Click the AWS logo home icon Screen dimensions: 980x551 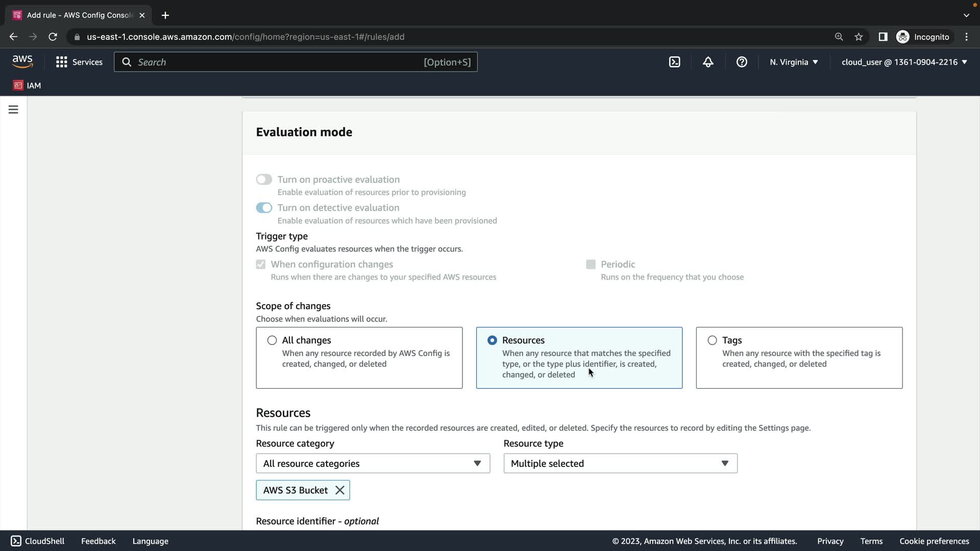pyautogui.click(x=22, y=62)
